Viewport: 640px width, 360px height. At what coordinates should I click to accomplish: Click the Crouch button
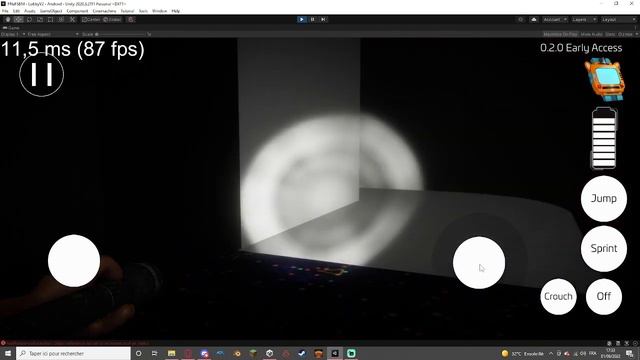pos(558,296)
